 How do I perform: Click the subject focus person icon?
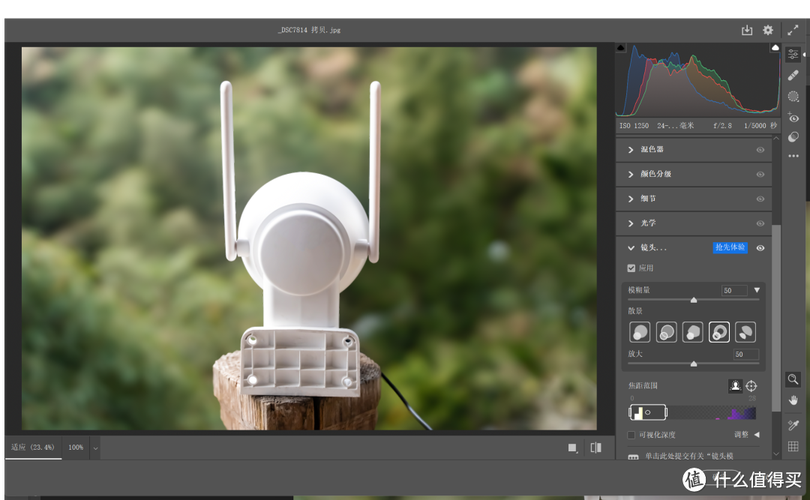point(735,386)
